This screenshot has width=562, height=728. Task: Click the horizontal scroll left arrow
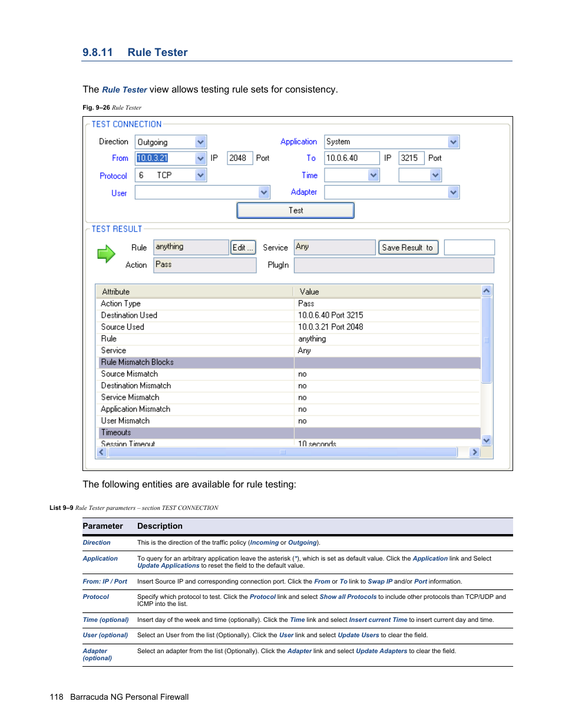101,452
